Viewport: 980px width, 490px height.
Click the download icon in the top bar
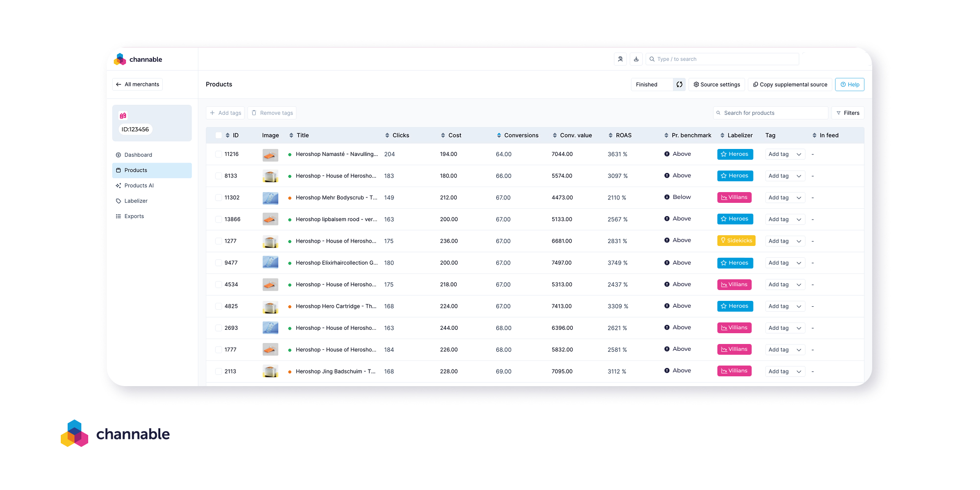coord(636,59)
